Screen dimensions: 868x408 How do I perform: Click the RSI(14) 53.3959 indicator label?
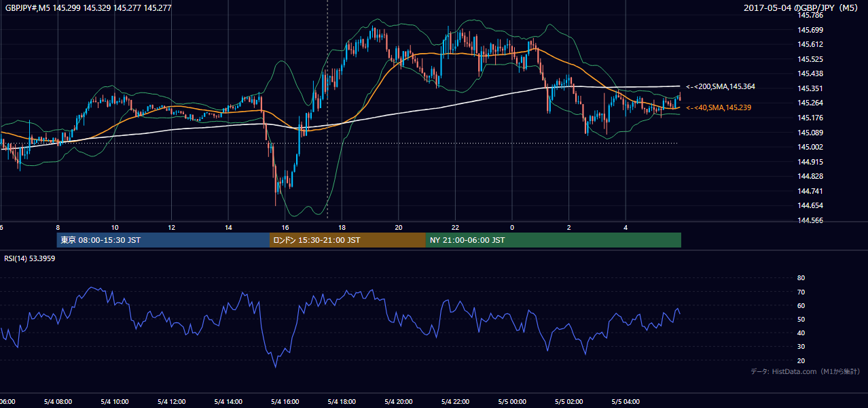(30, 258)
